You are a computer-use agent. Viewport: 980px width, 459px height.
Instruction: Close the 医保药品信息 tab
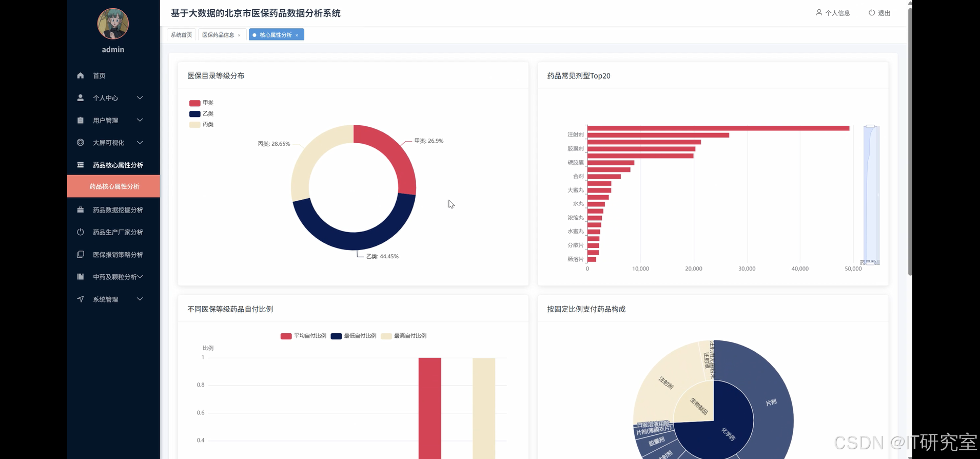click(239, 35)
